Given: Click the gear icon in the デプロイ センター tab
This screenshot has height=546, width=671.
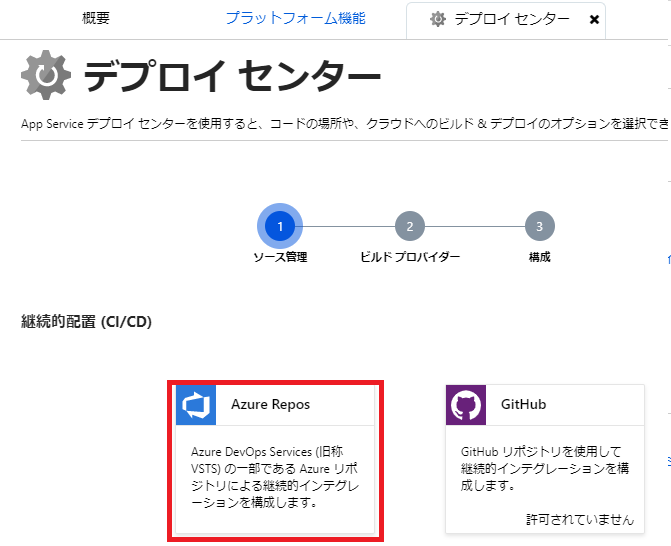Looking at the screenshot, I should click(x=438, y=19).
